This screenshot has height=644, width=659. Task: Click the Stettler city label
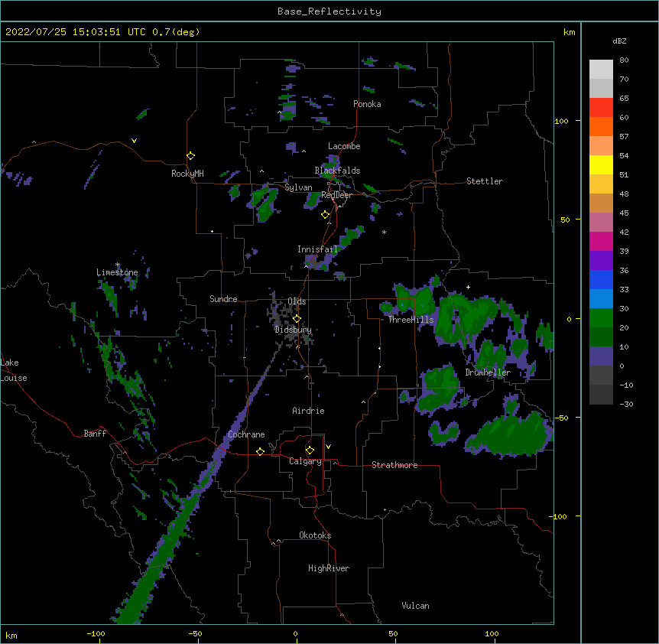[485, 181]
